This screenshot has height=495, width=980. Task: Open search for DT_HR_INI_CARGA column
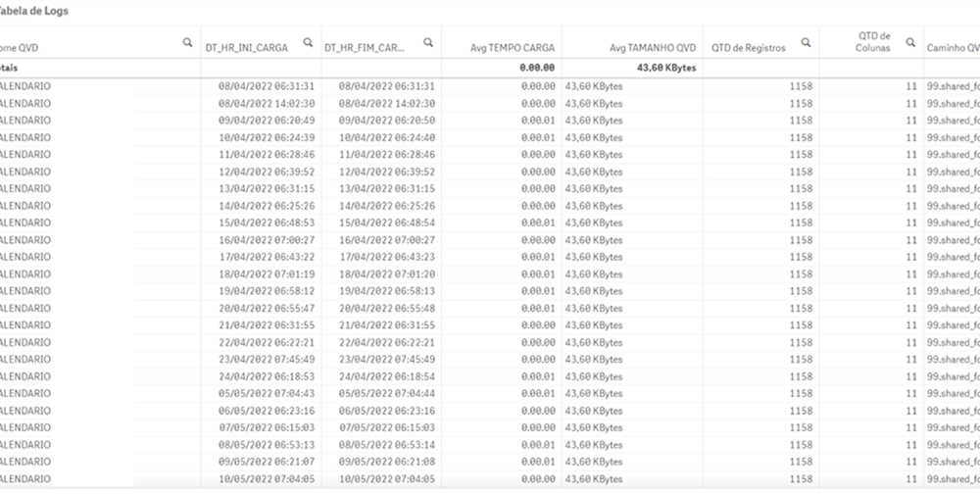[x=308, y=43]
